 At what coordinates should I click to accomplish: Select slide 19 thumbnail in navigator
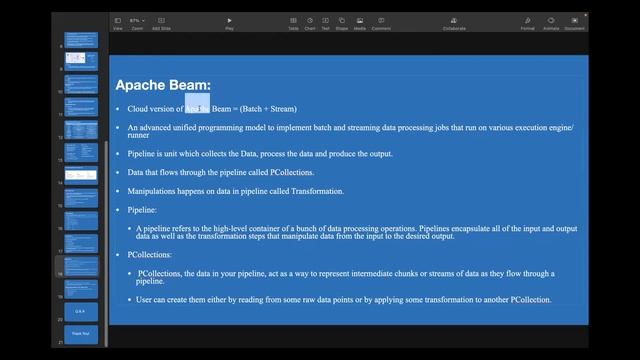coord(81,289)
